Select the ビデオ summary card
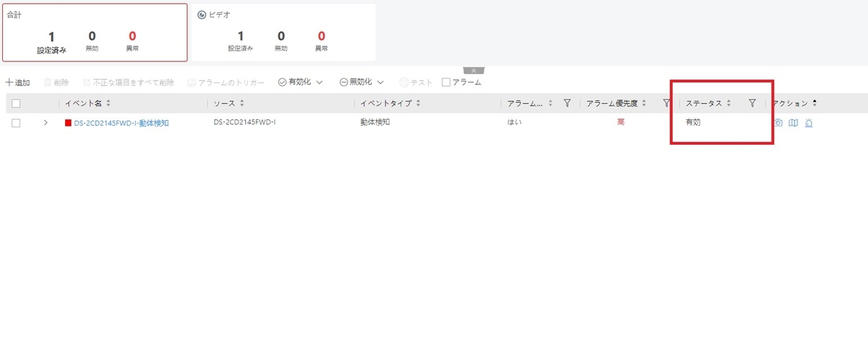Viewport: 868px width, 350px height. (x=283, y=33)
